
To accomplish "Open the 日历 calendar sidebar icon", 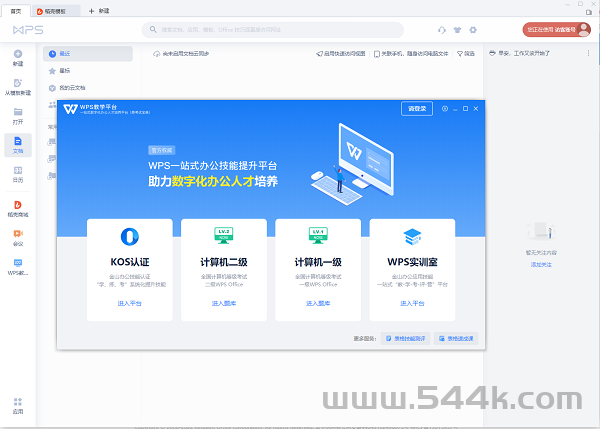I will pyautogui.click(x=17, y=173).
